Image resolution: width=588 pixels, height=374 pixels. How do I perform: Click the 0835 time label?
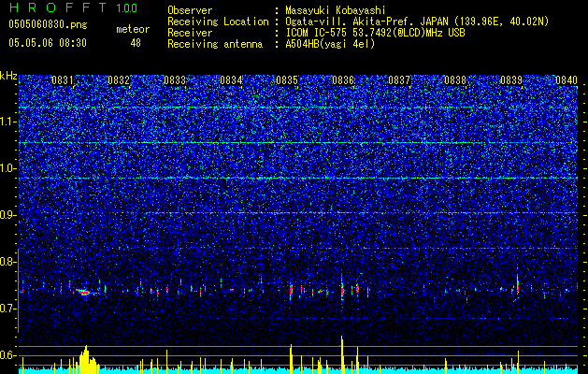point(287,80)
